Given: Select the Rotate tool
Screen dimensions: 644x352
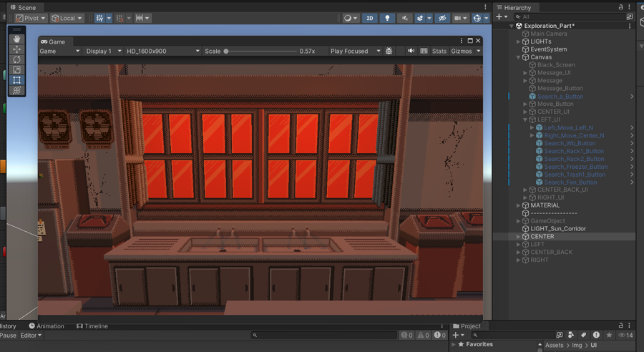Looking at the screenshot, I should (x=16, y=60).
